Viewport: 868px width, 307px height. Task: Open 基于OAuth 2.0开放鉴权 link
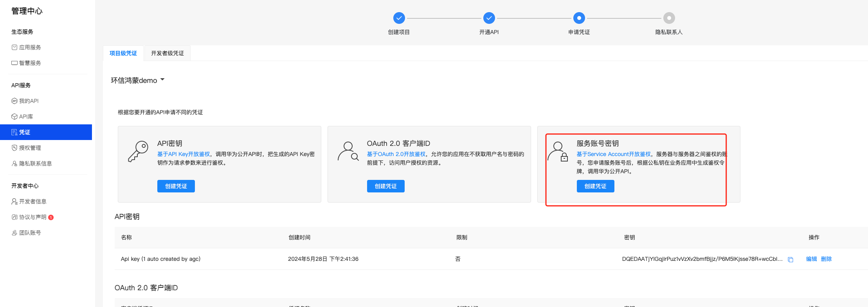396,154
